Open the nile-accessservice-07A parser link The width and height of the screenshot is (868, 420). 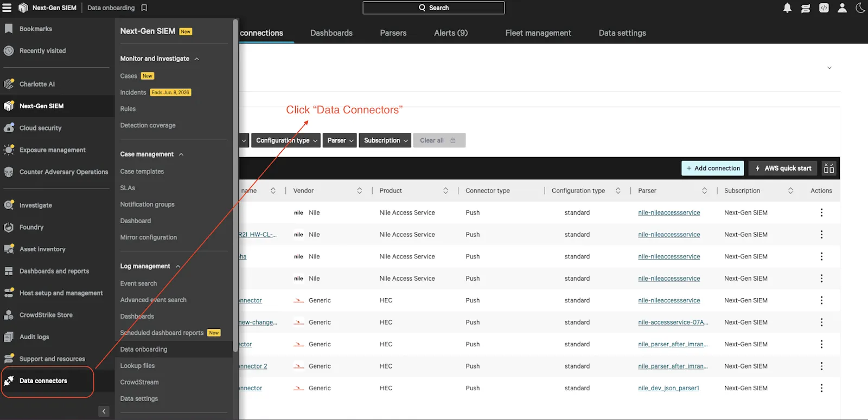point(673,322)
